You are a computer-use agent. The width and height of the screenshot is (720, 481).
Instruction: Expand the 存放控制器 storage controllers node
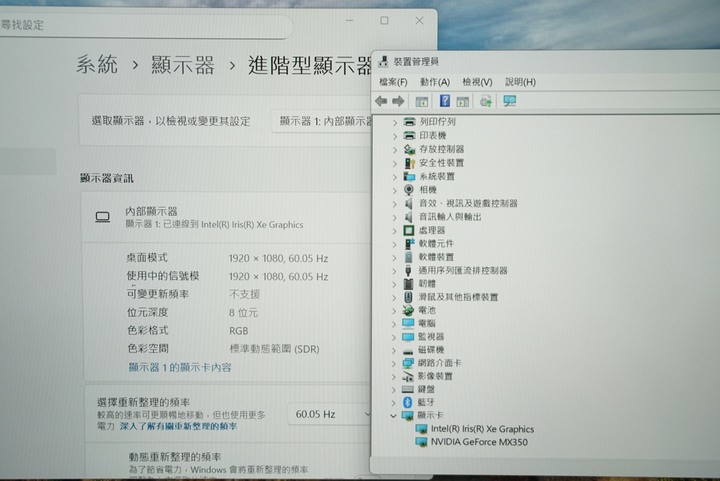click(394, 150)
